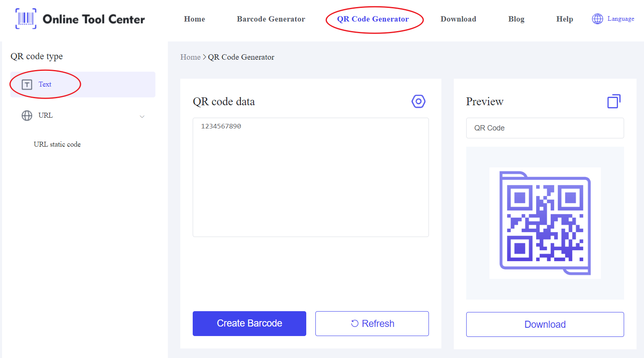Click the Online Tool Center title text
This screenshot has width=644, height=358.
tap(94, 19)
